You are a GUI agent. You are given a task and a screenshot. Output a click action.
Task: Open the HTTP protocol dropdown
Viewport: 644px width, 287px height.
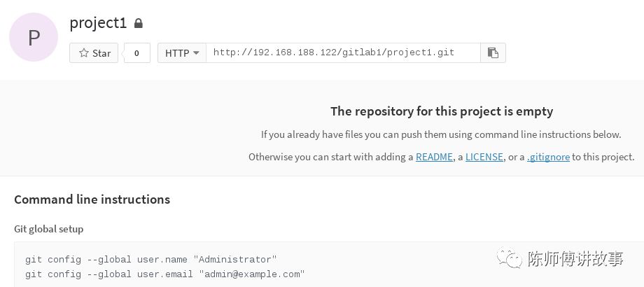[x=182, y=52]
